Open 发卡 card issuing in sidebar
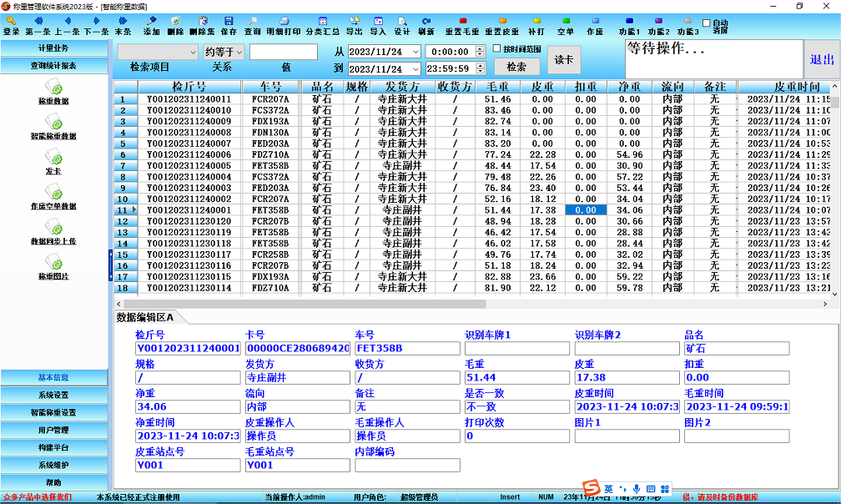This screenshot has height=504, width=841. [x=53, y=162]
